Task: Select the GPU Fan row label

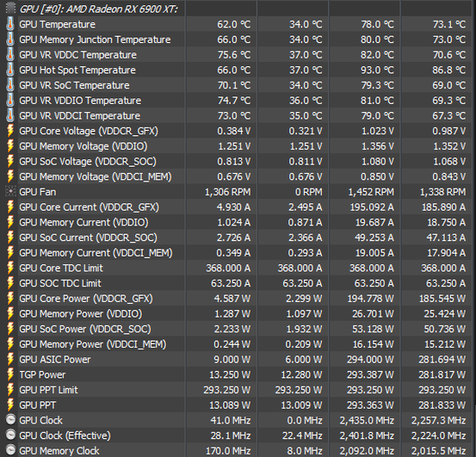Action: click(38, 192)
